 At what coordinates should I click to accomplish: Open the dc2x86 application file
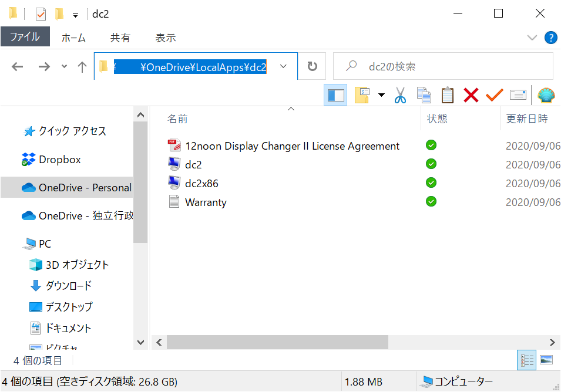[202, 183]
